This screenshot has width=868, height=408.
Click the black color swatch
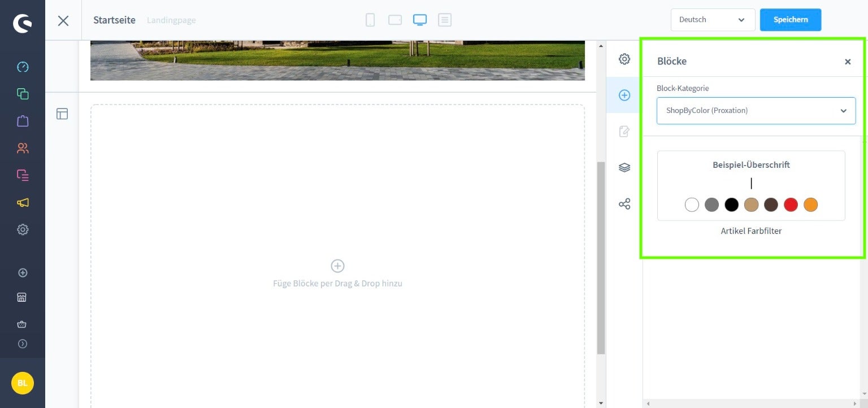click(731, 205)
